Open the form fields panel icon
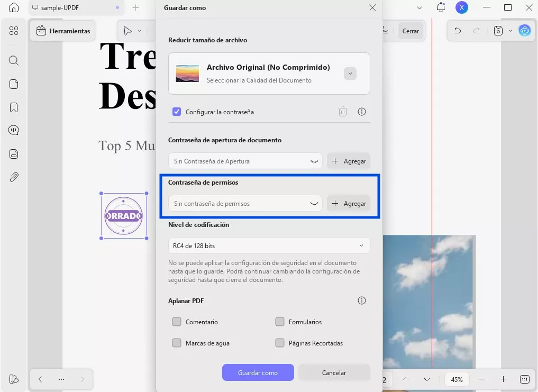Image resolution: width=538 pixels, height=392 pixels. click(14, 154)
